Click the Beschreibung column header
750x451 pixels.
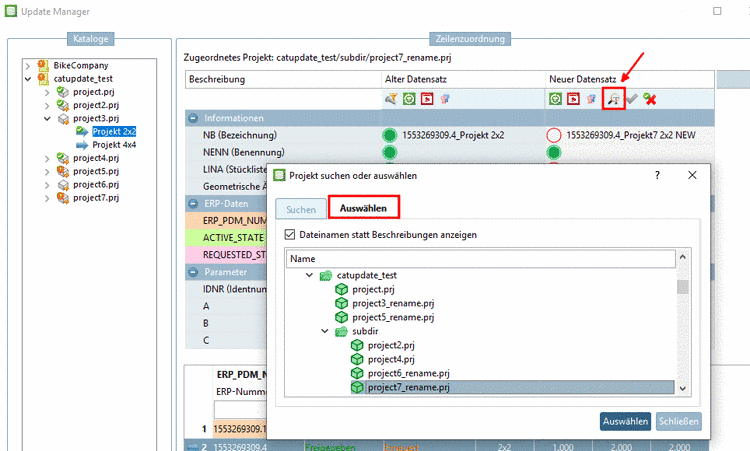point(283,79)
